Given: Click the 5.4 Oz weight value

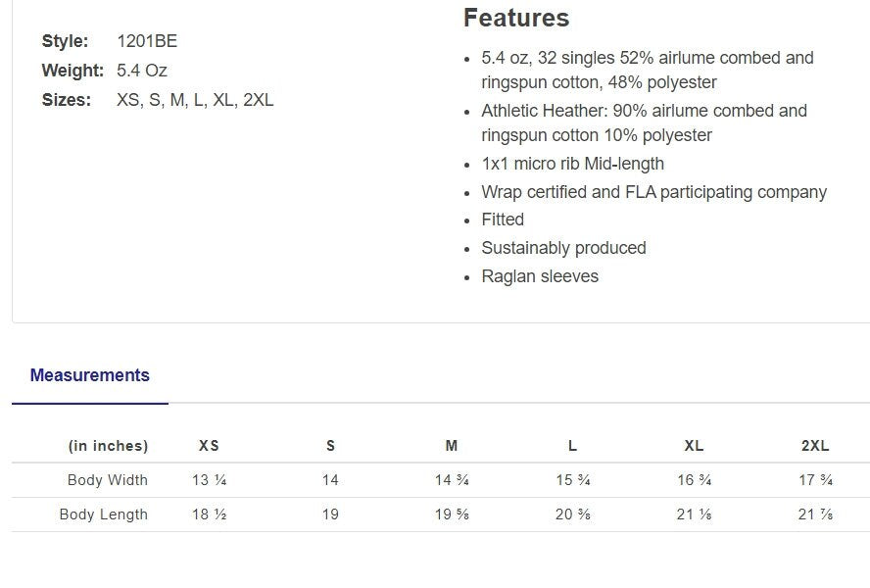Looking at the screenshot, I should click(142, 71).
